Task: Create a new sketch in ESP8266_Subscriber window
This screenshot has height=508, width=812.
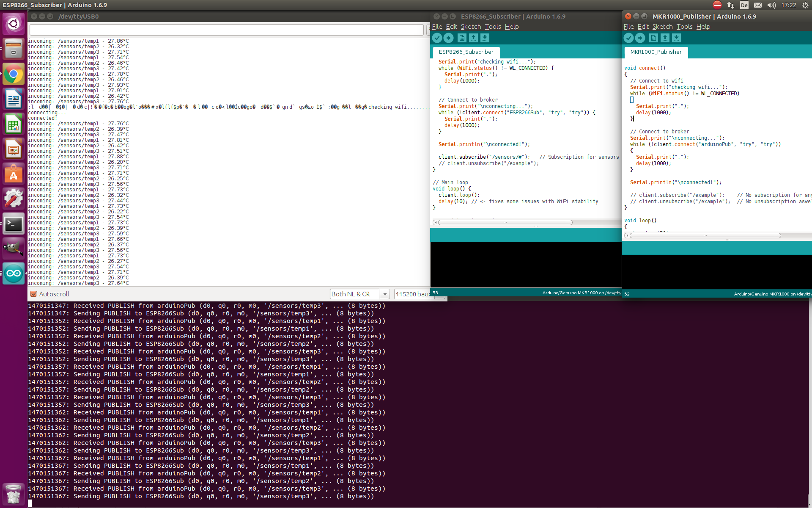Action: click(x=462, y=38)
